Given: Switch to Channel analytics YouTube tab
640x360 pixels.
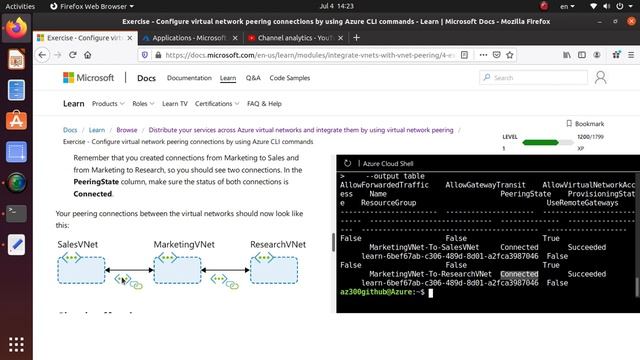Looking at the screenshot, I should click(295, 38).
